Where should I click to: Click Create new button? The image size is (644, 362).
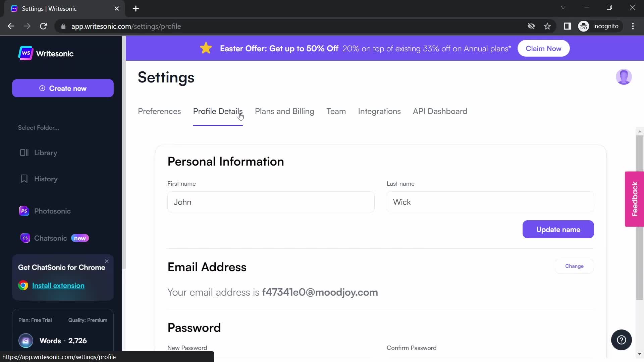63,88
